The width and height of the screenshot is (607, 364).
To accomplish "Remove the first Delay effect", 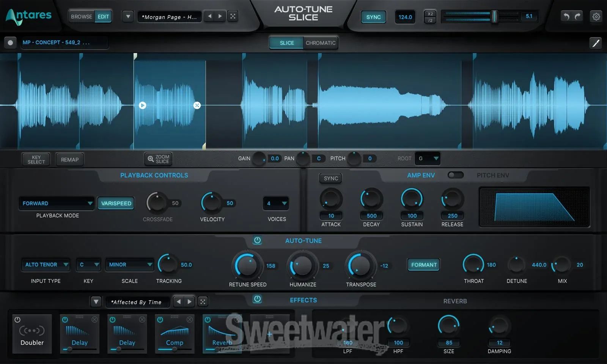I will (94, 320).
